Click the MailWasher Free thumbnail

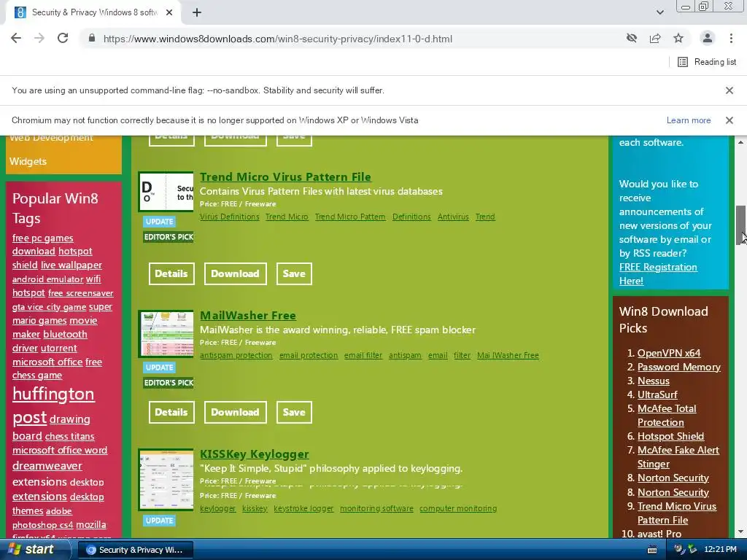tap(166, 333)
